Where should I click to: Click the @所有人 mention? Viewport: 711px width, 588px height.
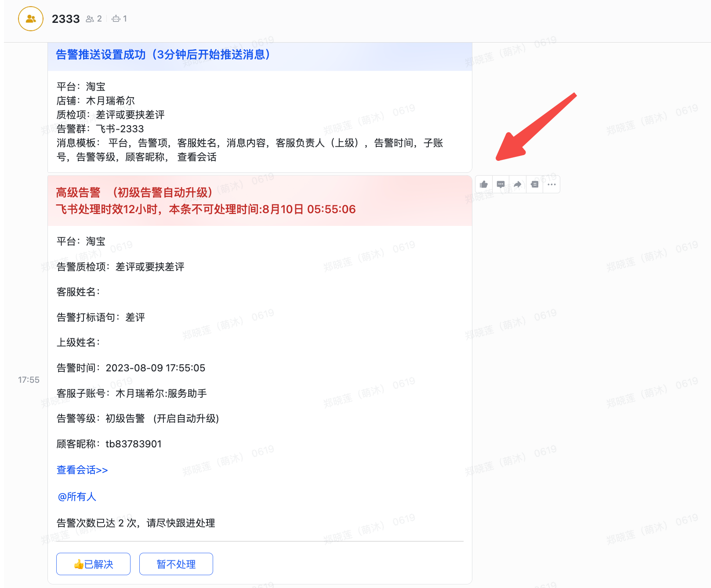(77, 497)
